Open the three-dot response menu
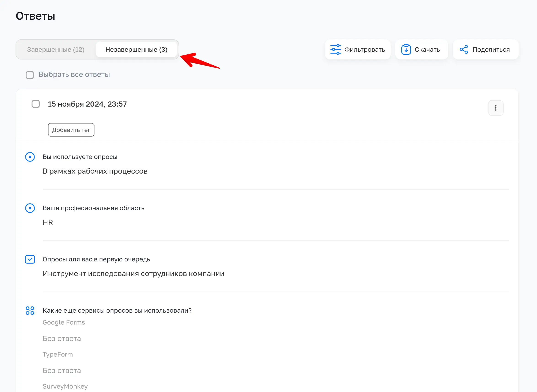Viewport: 537px width, 392px height. click(x=495, y=108)
